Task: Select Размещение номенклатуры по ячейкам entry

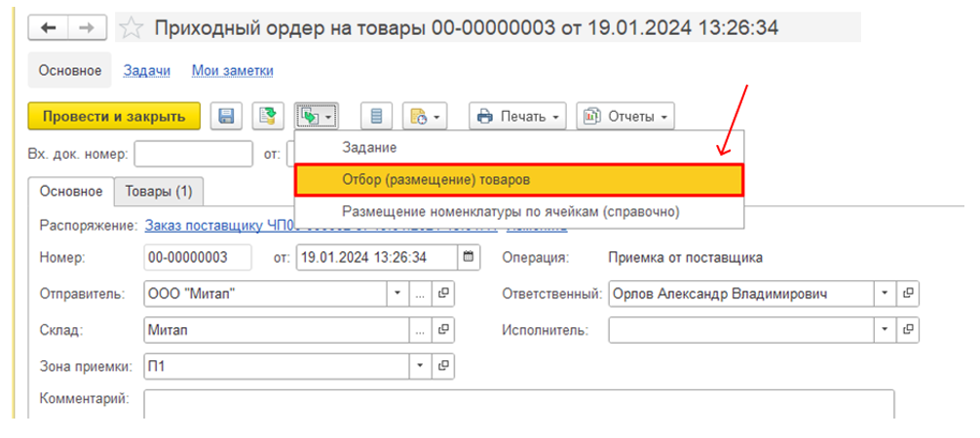Action: point(519,212)
